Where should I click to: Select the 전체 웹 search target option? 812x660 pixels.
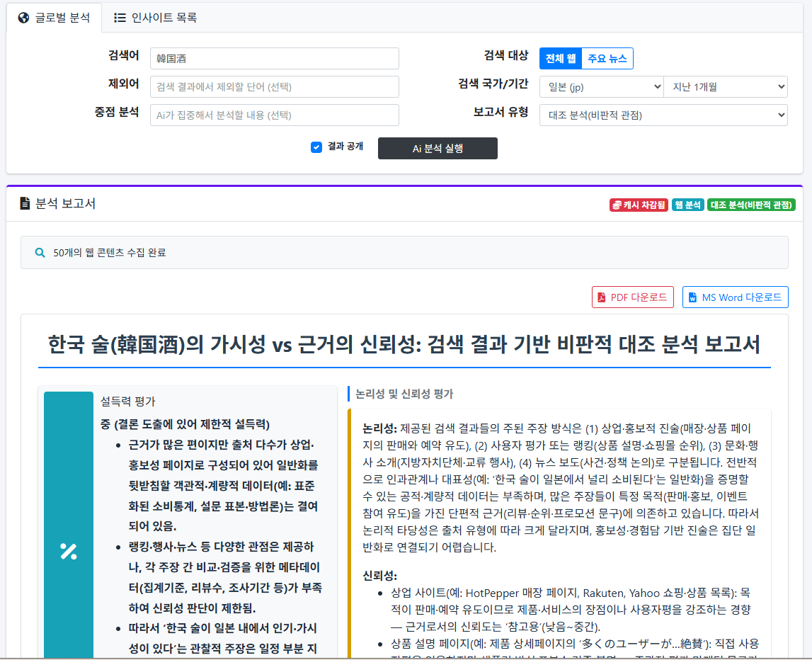(x=560, y=58)
